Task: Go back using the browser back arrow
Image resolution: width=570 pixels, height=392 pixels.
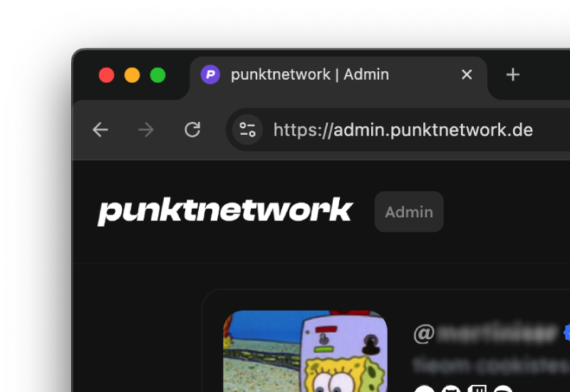Action: (x=100, y=130)
